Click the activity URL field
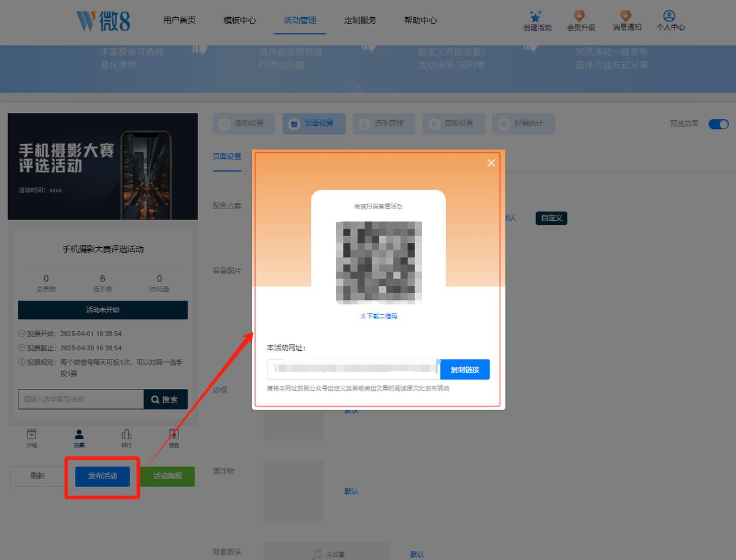Image resolution: width=736 pixels, height=560 pixels. (353, 370)
